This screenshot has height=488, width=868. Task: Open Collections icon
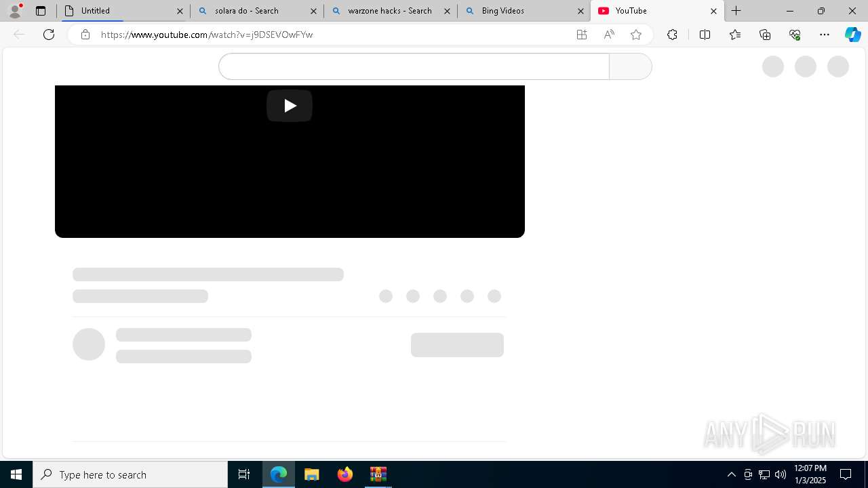coord(765,35)
